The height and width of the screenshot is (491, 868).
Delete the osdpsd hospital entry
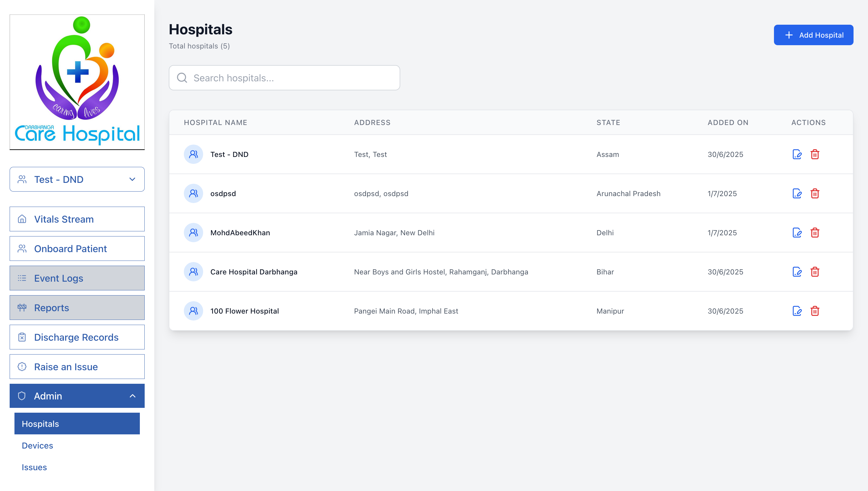click(815, 193)
